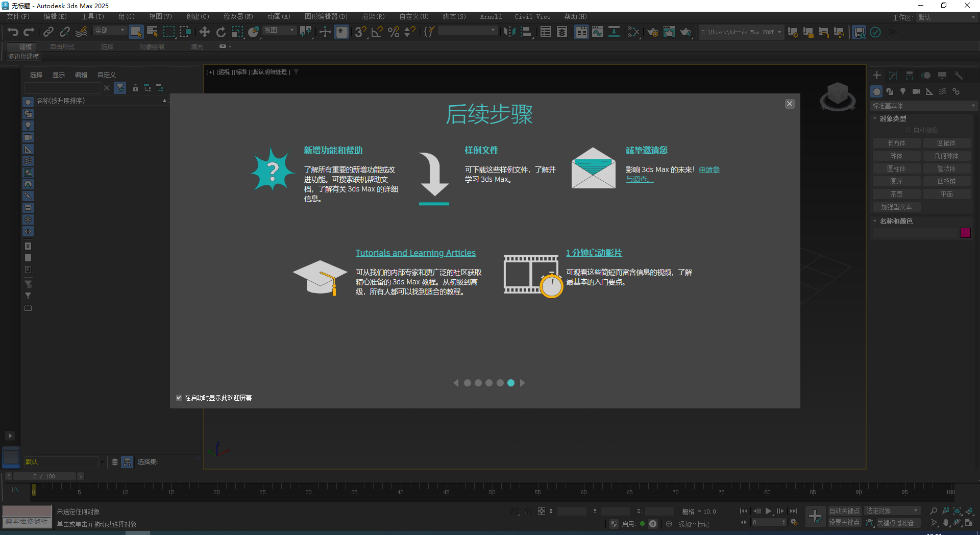Select the Move tool icon
The height and width of the screenshot is (535, 980).
tap(204, 32)
